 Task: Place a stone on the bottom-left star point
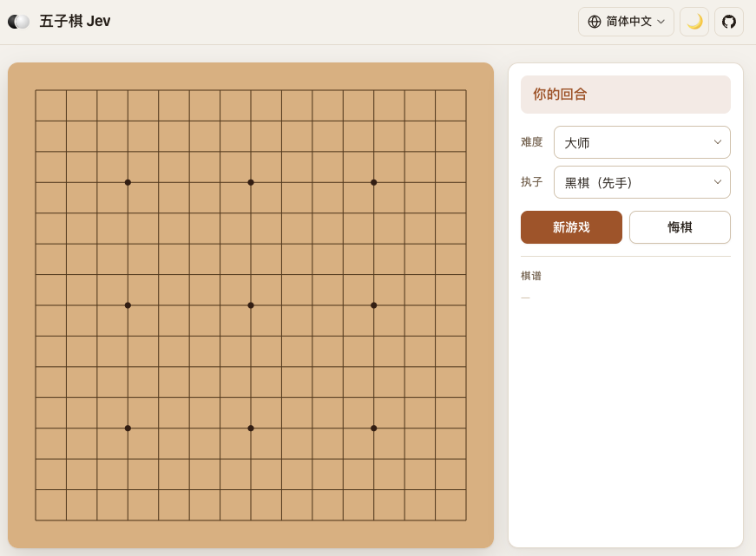click(128, 428)
